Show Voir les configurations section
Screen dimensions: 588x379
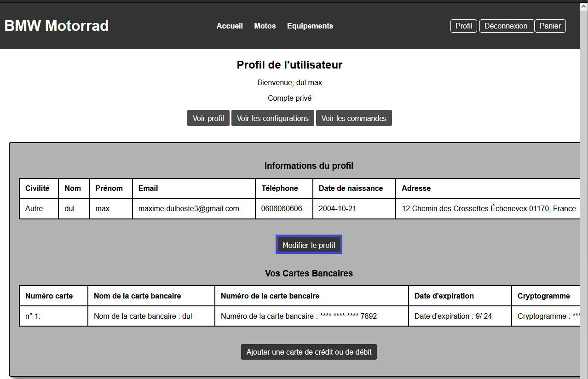pos(273,118)
